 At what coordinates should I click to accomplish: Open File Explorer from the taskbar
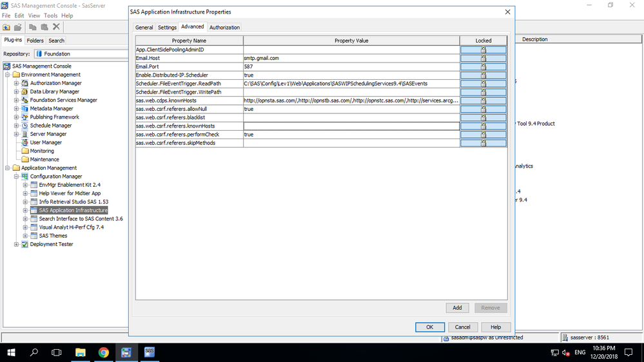pos(81,352)
